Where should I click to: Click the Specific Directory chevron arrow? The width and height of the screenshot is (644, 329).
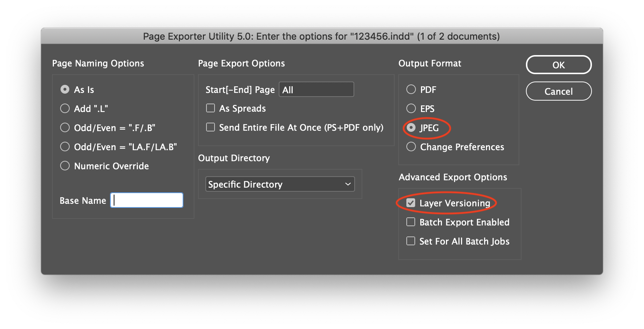(x=347, y=184)
